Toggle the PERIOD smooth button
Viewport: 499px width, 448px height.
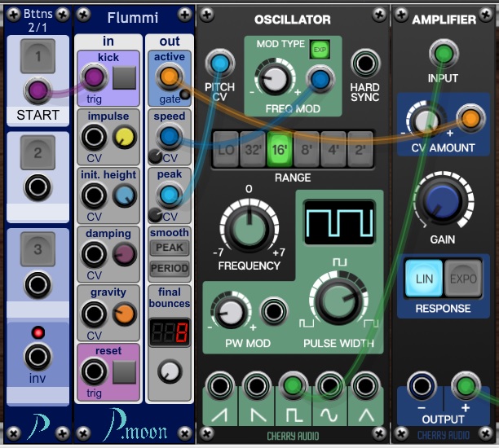(x=169, y=268)
